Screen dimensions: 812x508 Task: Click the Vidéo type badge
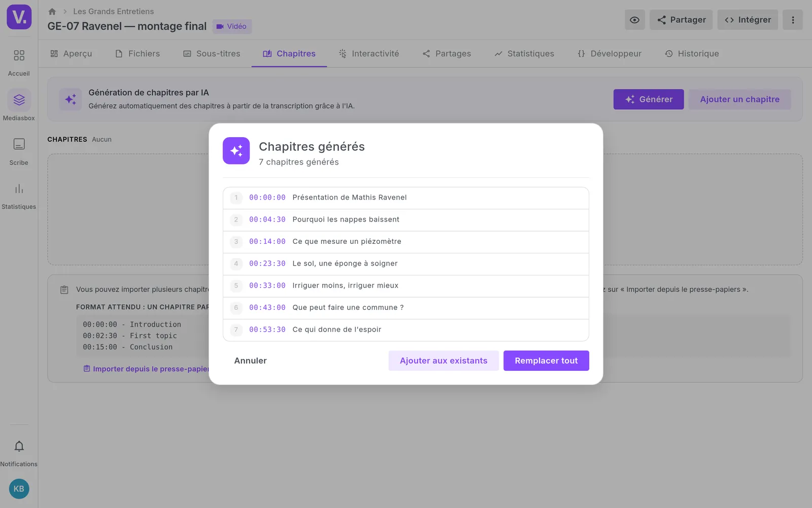232,26
